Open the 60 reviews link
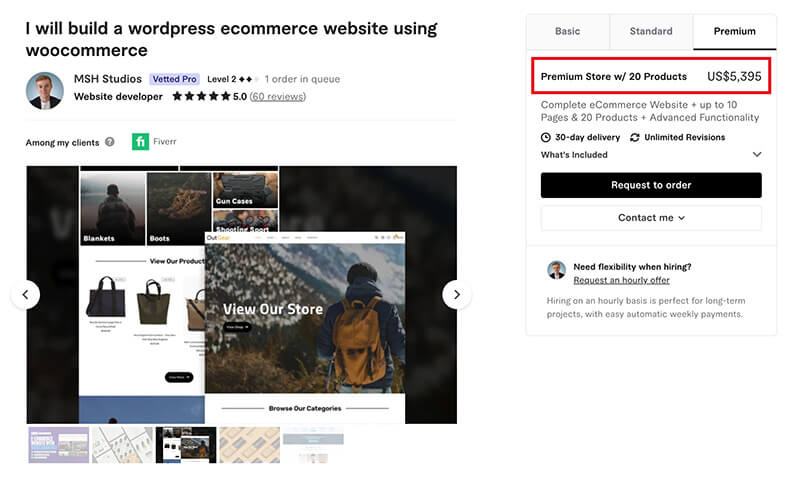Viewport: 800px width, 485px height. pyautogui.click(x=278, y=97)
